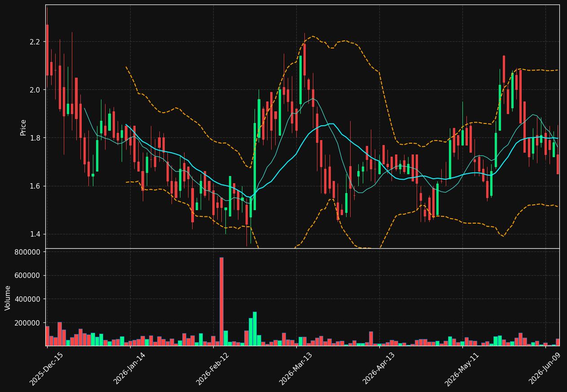Image resolution: width=567 pixels, height=392 pixels.
Task: Click the 2.0 price axis value
Action: [x=35, y=90]
